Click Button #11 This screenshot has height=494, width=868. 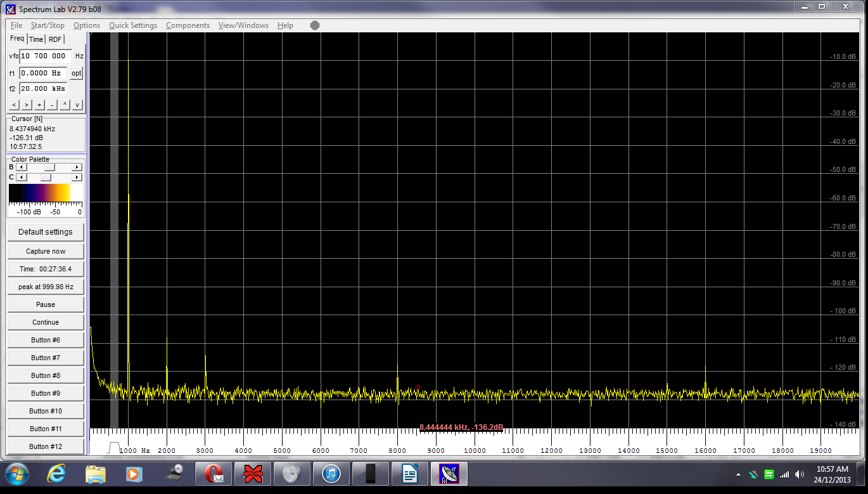[46, 429]
